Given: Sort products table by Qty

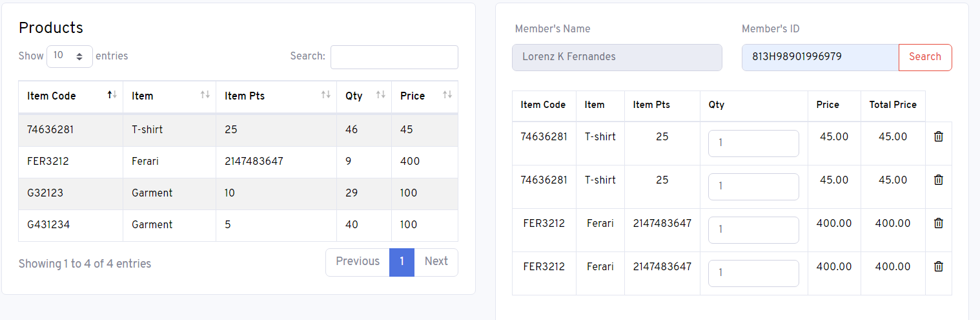Looking at the screenshot, I should (364, 96).
